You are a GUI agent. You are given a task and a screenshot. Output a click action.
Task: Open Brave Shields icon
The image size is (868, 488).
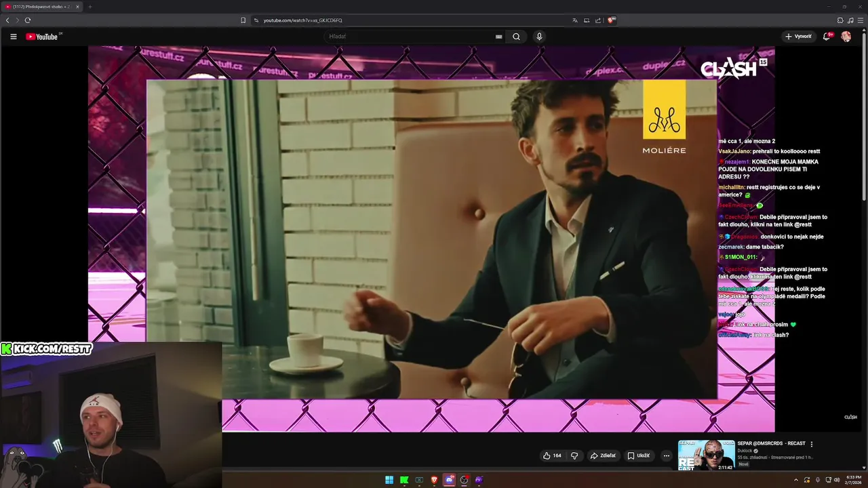[x=611, y=20]
